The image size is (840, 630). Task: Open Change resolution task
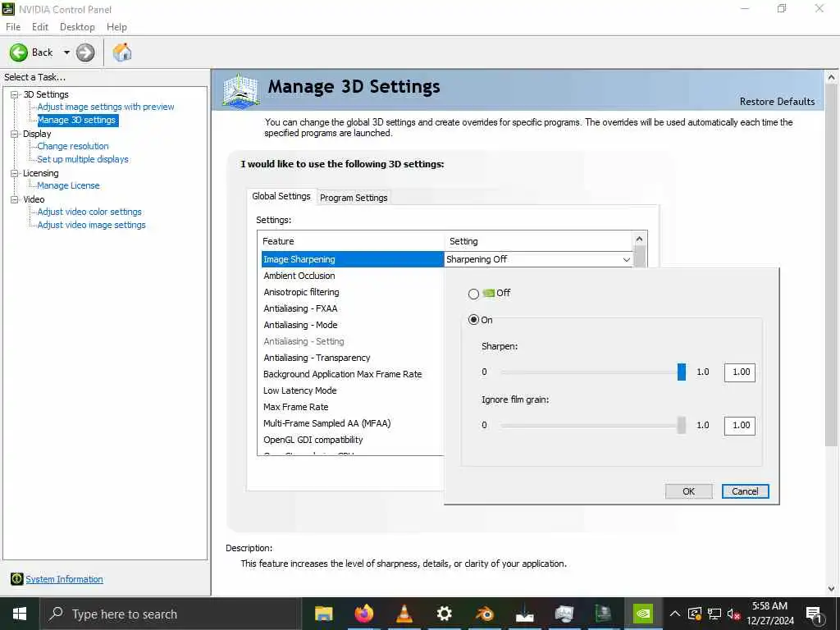tap(73, 146)
